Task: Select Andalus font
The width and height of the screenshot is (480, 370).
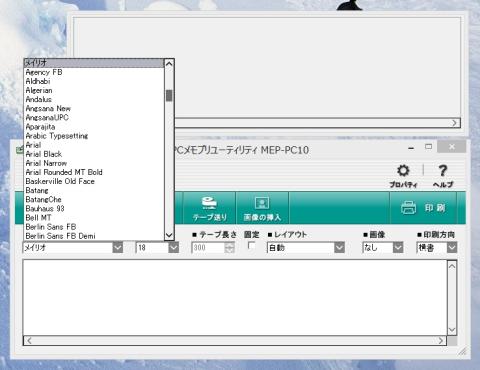Action: click(x=94, y=99)
